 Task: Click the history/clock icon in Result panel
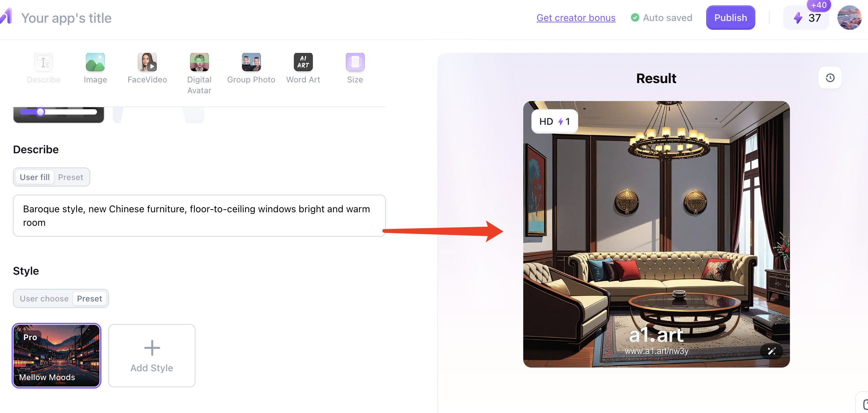point(831,78)
